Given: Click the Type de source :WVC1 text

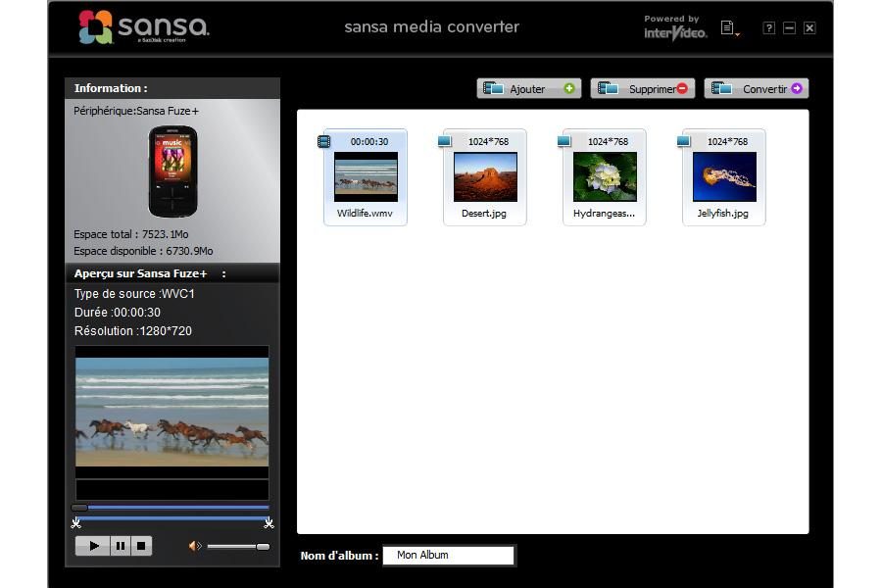Looking at the screenshot, I should tap(134, 294).
